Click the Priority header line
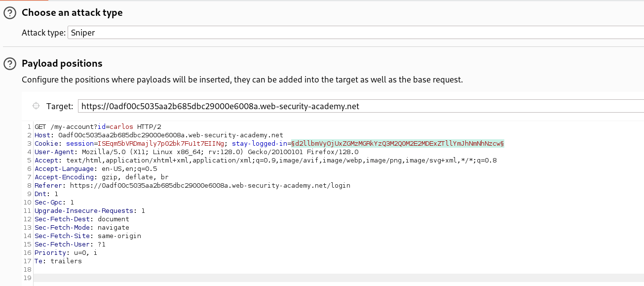The height and width of the screenshot is (286, 644). coord(64,252)
